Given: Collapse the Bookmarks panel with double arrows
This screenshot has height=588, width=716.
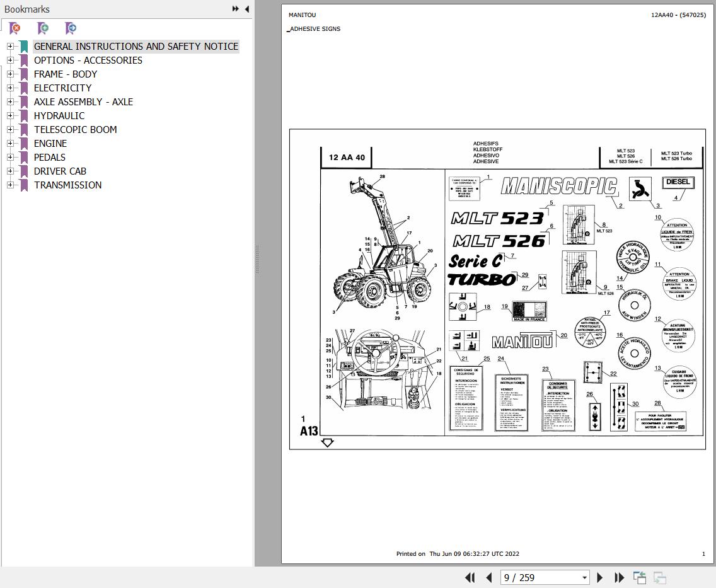Looking at the screenshot, I should pos(235,9).
